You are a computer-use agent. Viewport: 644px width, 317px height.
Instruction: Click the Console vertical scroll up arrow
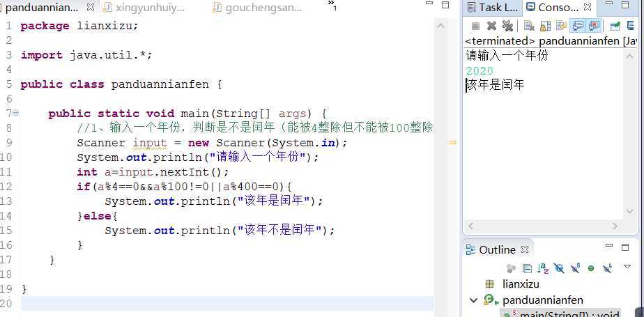click(x=629, y=56)
